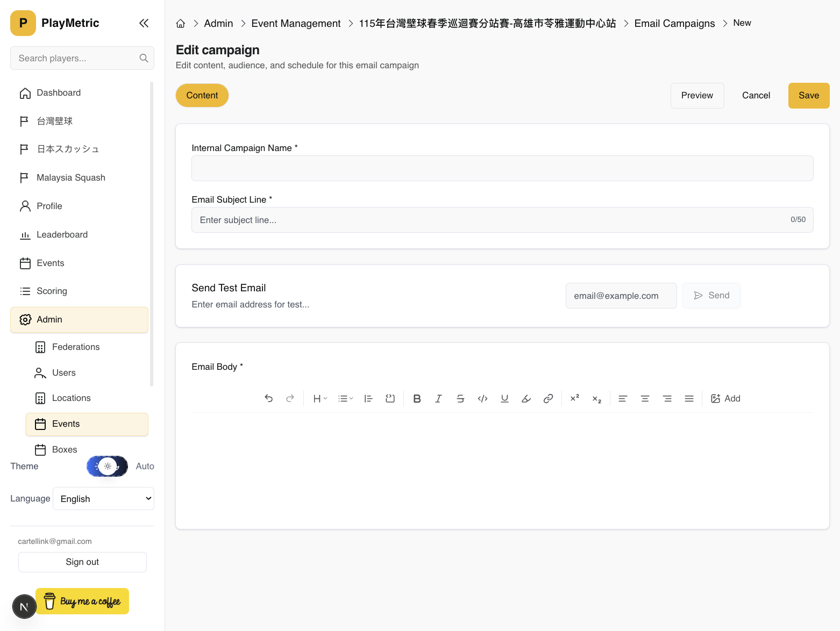Align text center

coord(645,398)
